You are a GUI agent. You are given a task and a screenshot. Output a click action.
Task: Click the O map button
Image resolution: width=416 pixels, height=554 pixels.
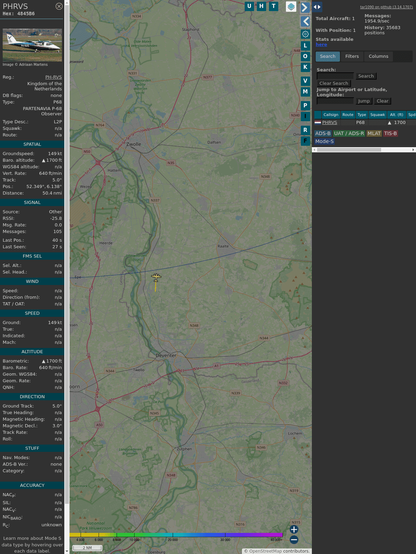(305, 56)
